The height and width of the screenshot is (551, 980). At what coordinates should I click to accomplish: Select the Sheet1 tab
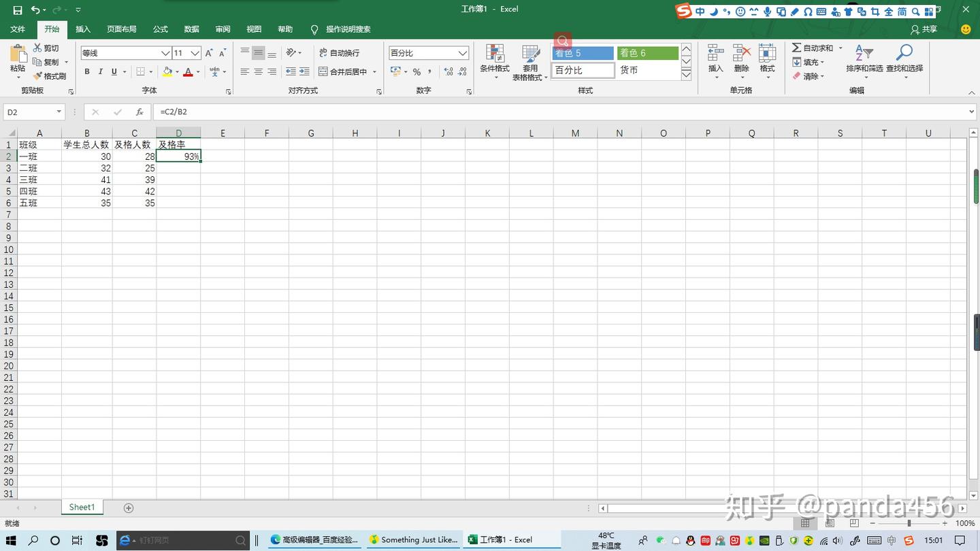(82, 507)
